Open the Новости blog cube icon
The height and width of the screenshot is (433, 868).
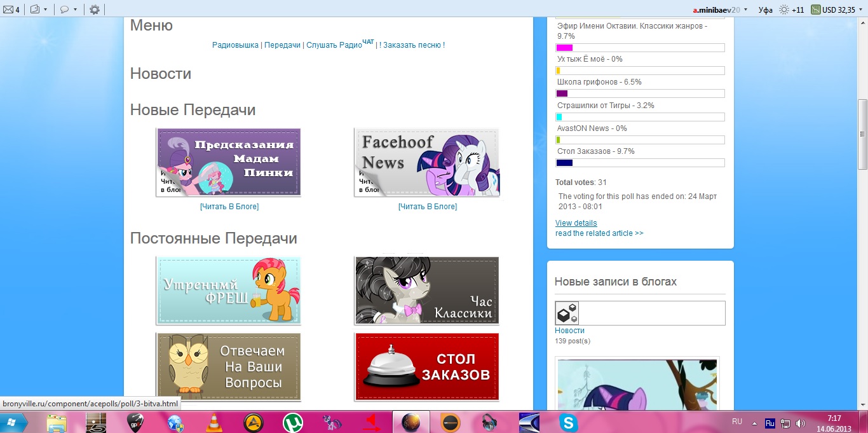567,313
